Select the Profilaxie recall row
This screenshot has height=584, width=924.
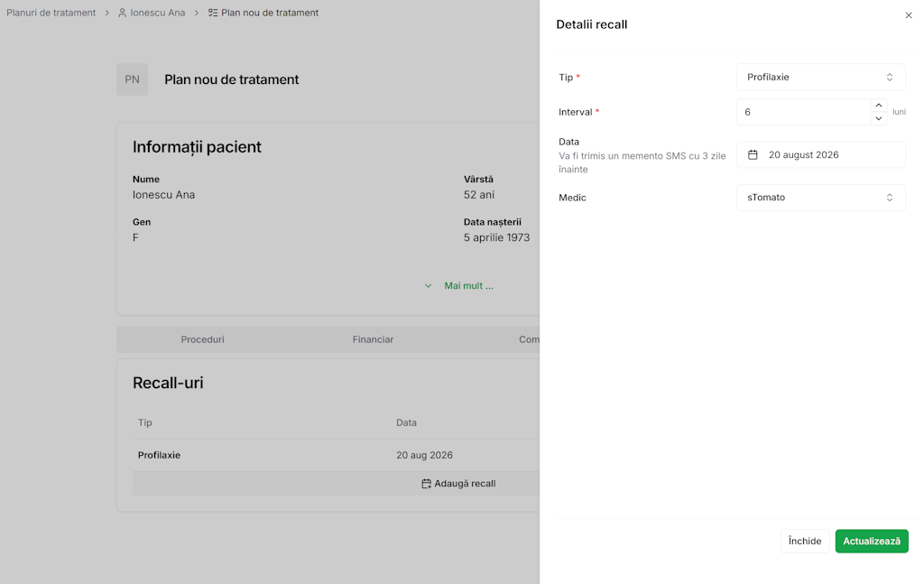coord(159,456)
